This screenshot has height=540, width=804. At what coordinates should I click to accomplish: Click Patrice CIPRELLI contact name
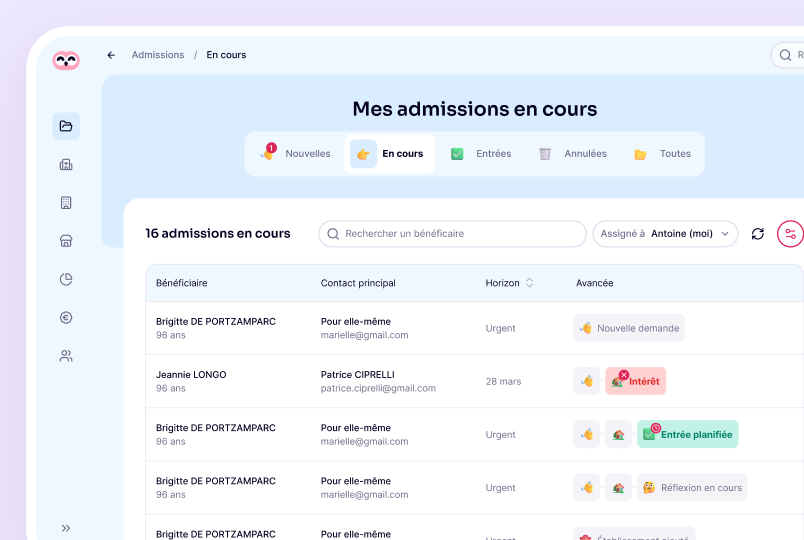click(x=357, y=375)
